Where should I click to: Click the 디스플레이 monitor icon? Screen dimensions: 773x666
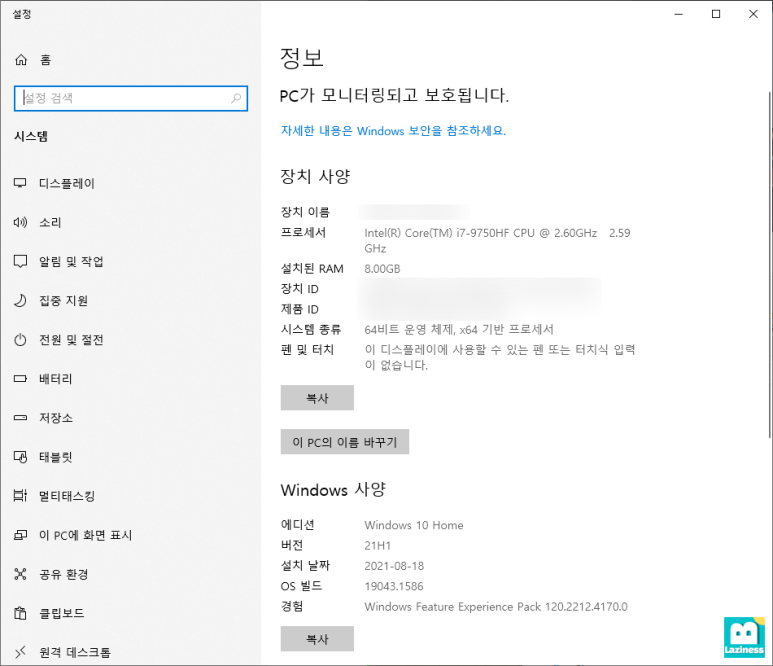[20, 183]
